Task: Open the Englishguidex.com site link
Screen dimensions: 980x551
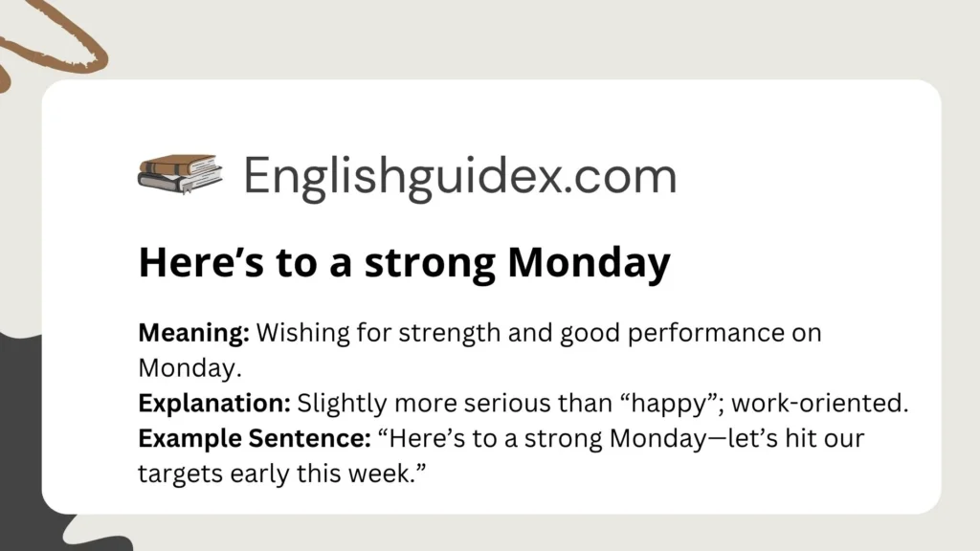Action: pos(459,176)
